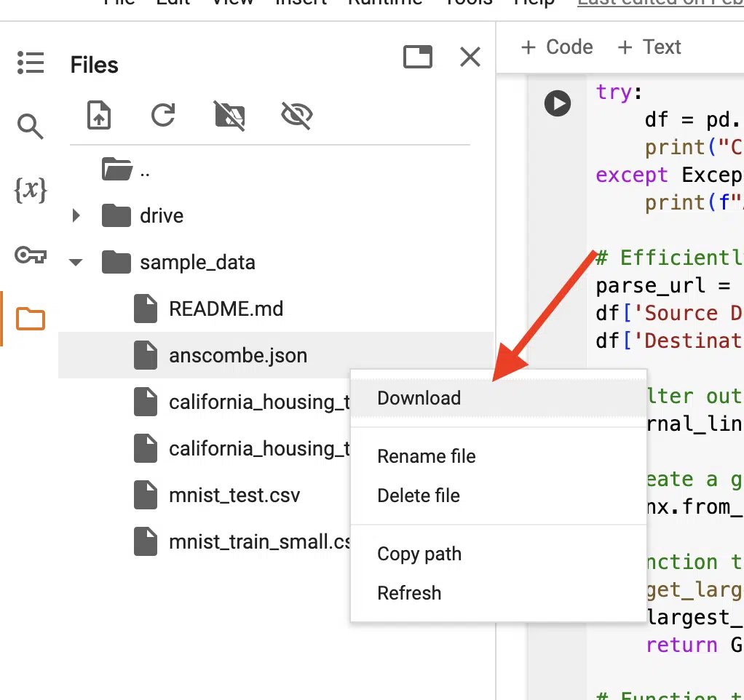744x700 pixels.
Task: Open the table of contents sidebar icon
Action: pos(31,63)
